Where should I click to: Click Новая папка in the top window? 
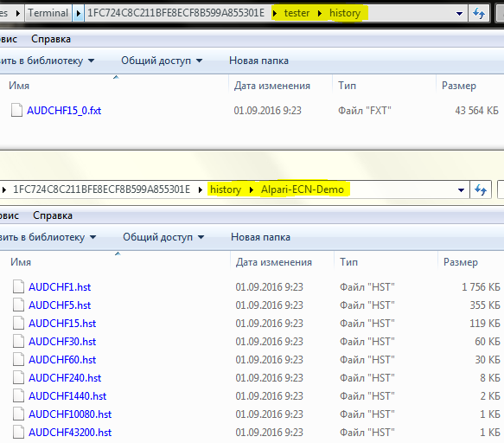258,61
